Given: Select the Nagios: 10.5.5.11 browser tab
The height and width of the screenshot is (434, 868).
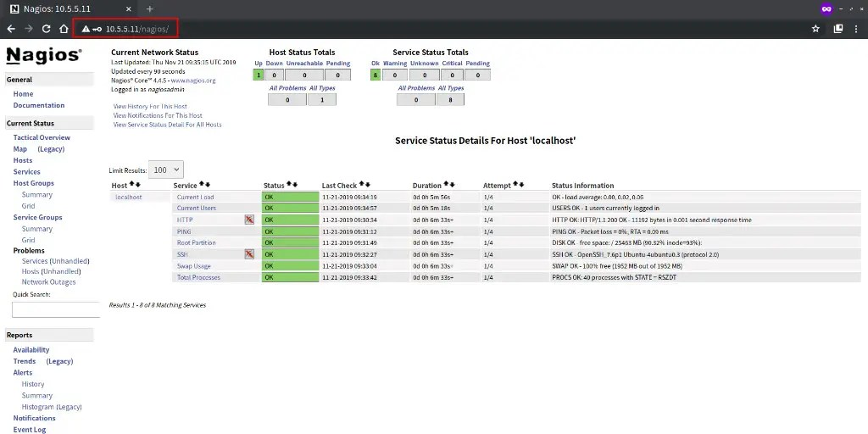Looking at the screenshot, I should coord(71,9).
